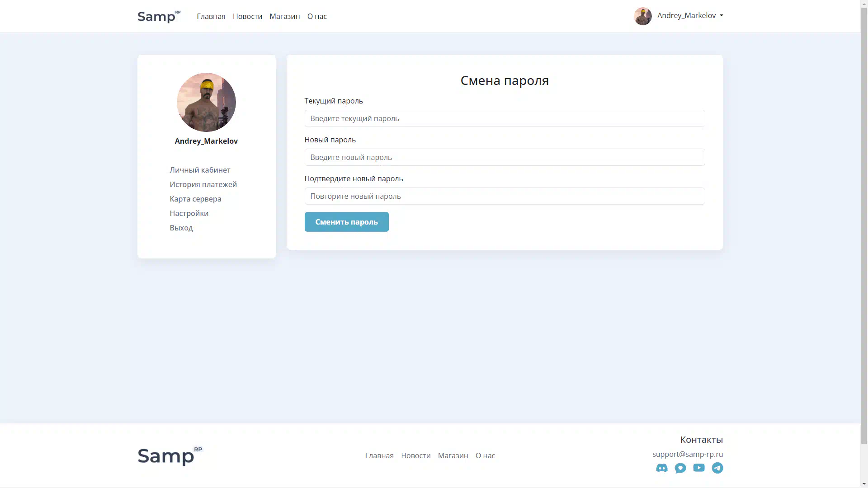Focus the Текущий пароль input field
868x488 pixels.
tap(505, 118)
